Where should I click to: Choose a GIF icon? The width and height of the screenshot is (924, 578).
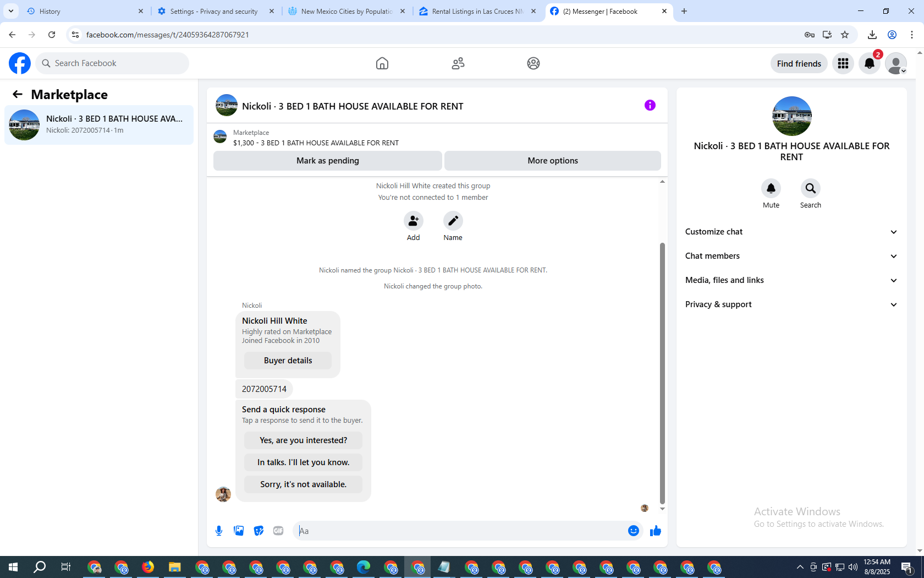pyautogui.click(x=278, y=531)
